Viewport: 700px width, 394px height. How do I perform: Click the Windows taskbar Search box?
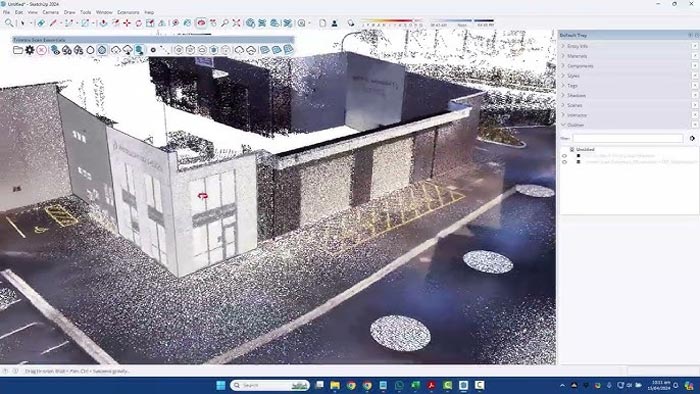[270, 385]
